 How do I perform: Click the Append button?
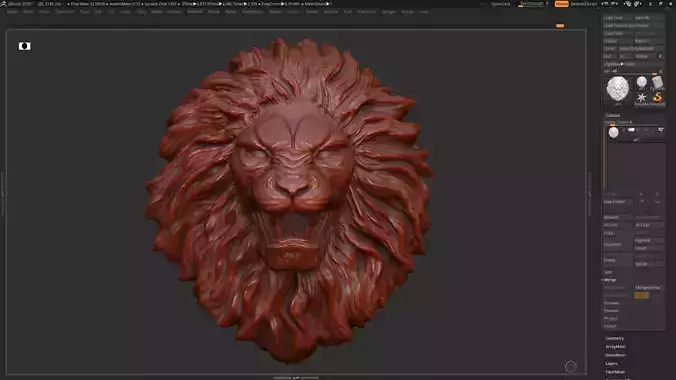(649, 240)
